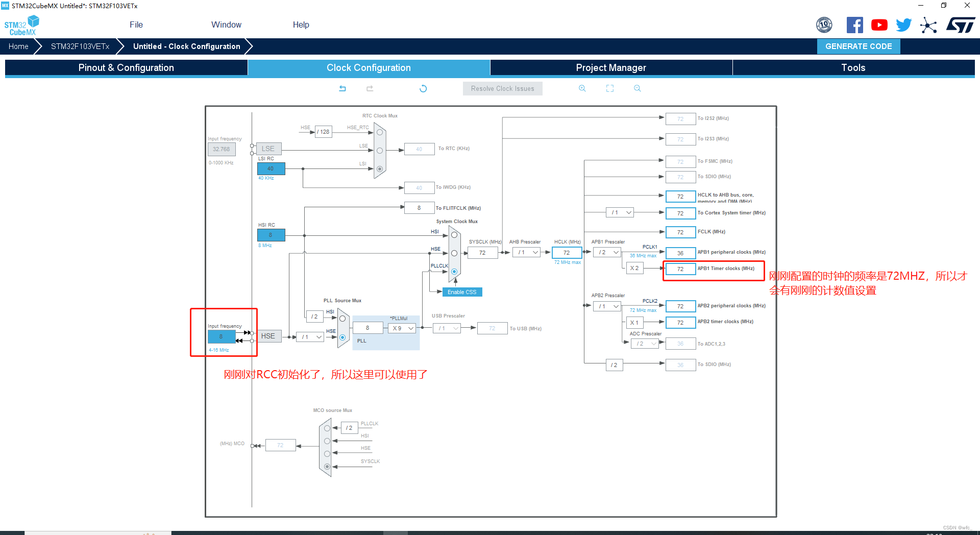
Task: Open the HSE /1 prescaler dropdown
Action: click(x=310, y=337)
